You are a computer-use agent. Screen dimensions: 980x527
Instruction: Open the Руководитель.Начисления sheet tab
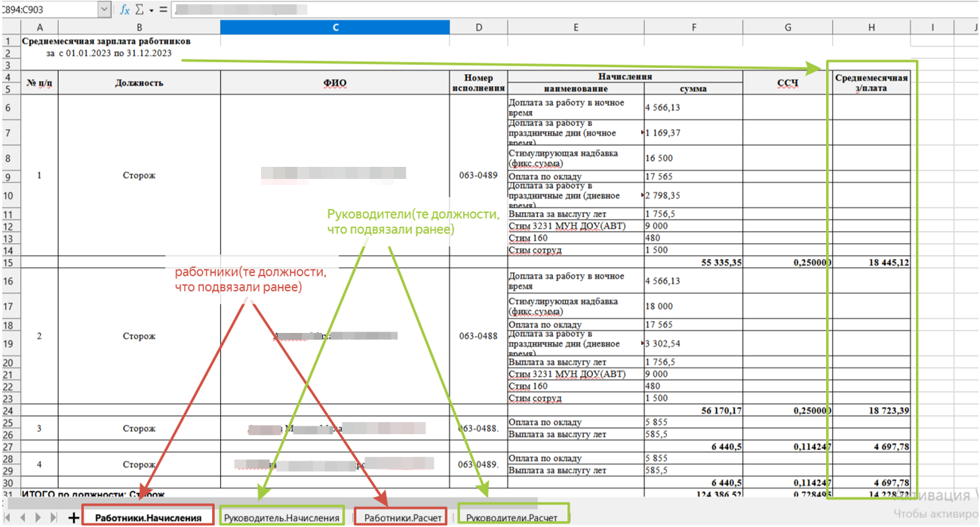coord(281,517)
